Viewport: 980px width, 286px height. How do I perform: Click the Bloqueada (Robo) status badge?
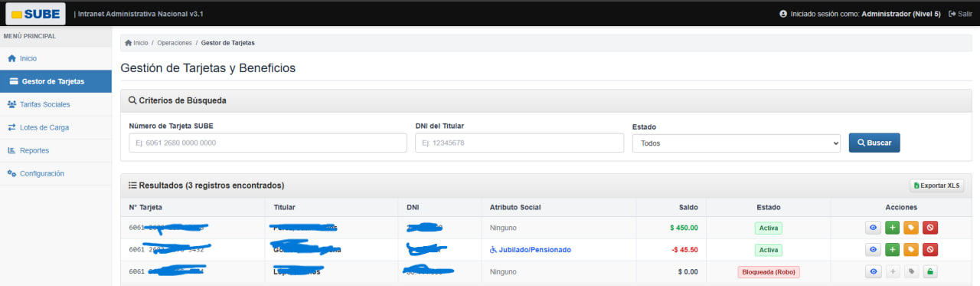(769, 271)
